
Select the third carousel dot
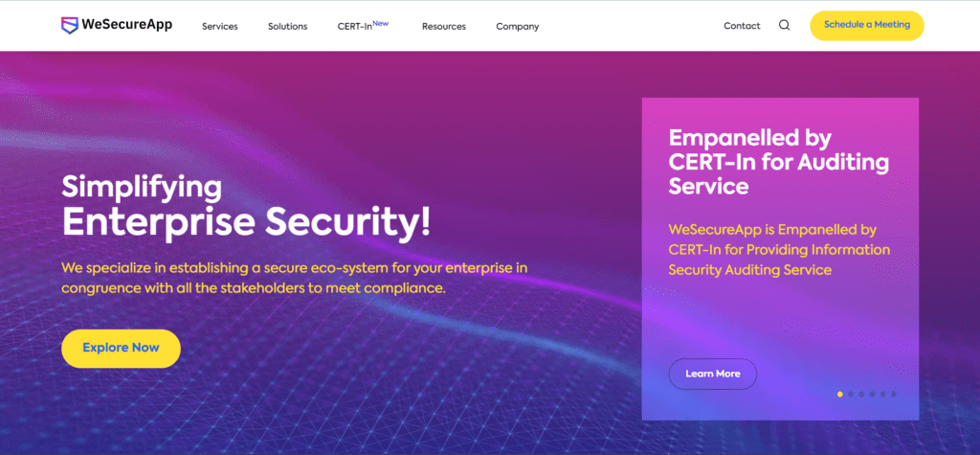(861, 395)
